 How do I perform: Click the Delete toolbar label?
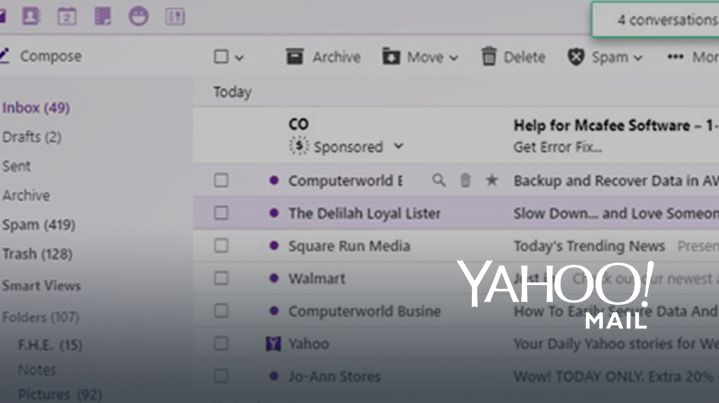click(x=525, y=57)
